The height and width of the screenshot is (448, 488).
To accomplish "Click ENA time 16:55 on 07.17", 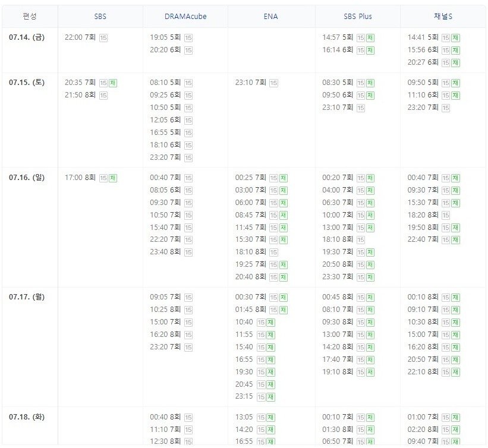I will (x=244, y=359).
